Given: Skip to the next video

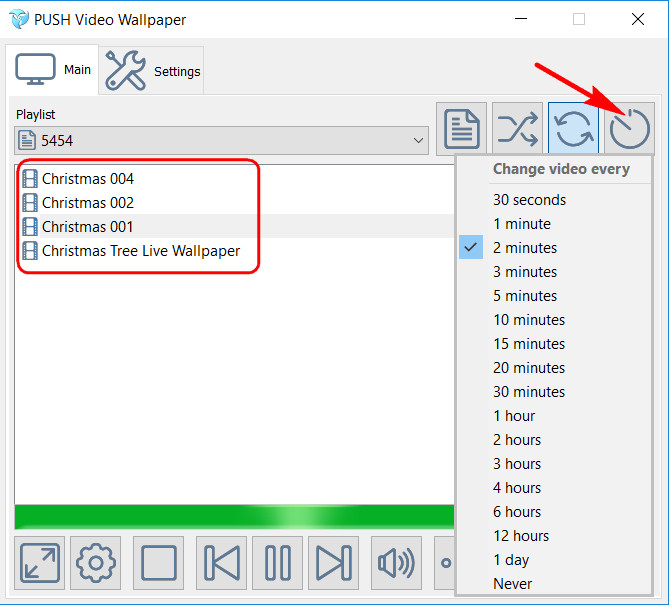Looking at the screenshot, I should (333, 563).
